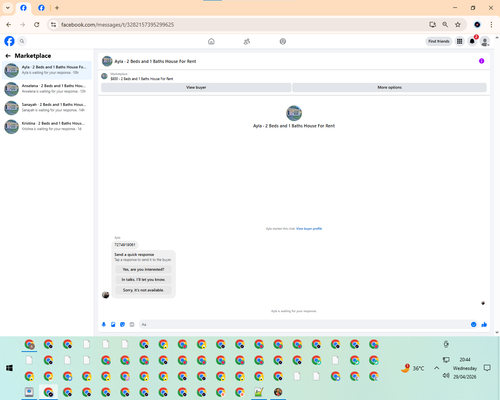The image size is (500, 400).
Task: Click the View buyer button
Action: pyautogui.click(x=196, y=87)
